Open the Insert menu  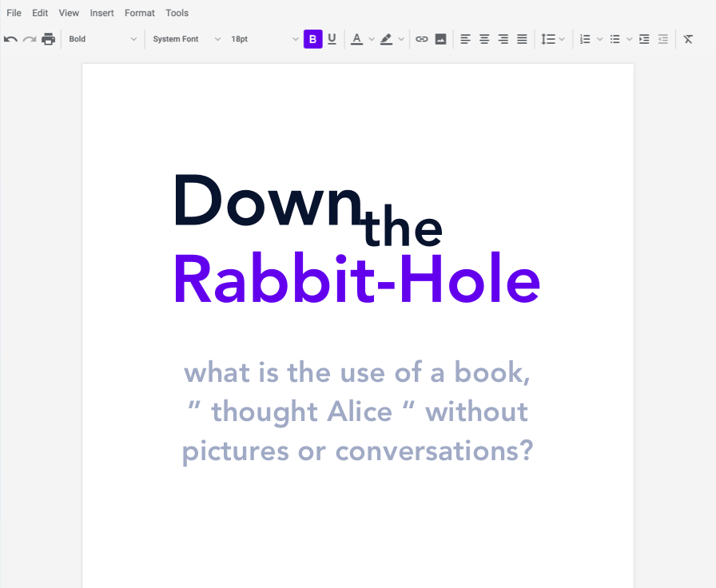[x=101, y=13]
